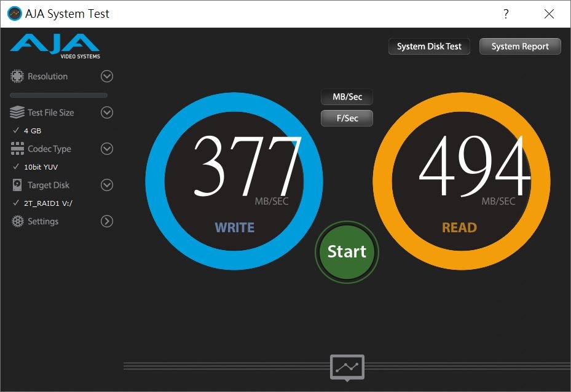Expand the Codec Type dropdown arrow

[107, 149]
